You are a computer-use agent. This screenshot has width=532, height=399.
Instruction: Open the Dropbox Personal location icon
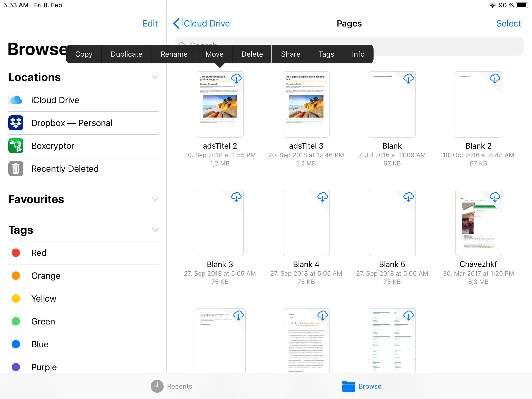[x=16, y=123]
